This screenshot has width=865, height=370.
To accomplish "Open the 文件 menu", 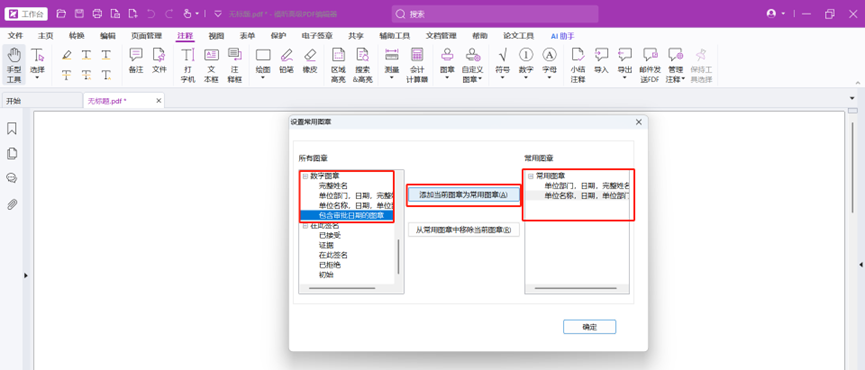I will [15, 36].
